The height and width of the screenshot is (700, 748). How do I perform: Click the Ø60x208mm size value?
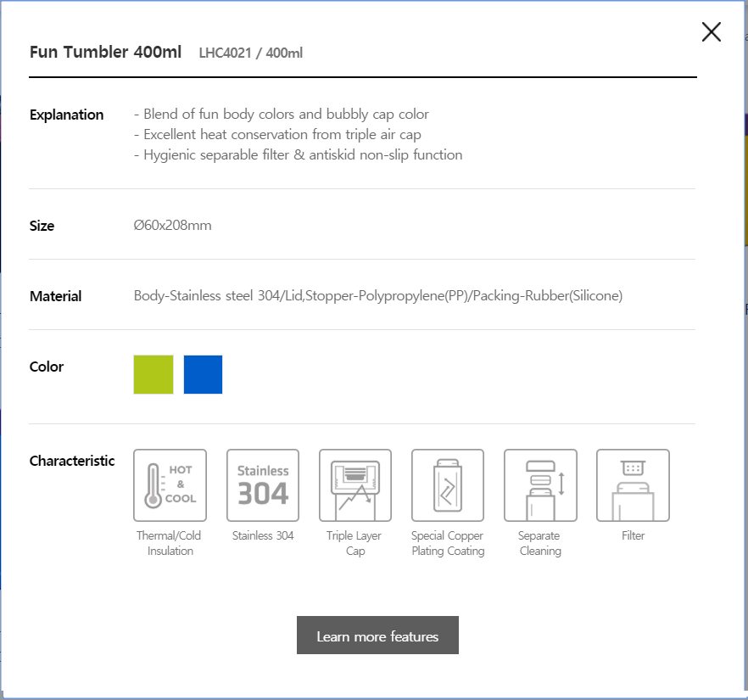click(x=173, y=225)
